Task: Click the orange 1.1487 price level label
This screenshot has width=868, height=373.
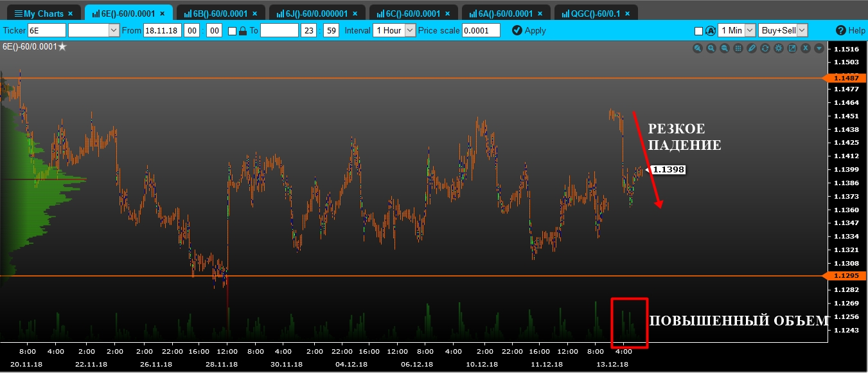Action: 846,78
